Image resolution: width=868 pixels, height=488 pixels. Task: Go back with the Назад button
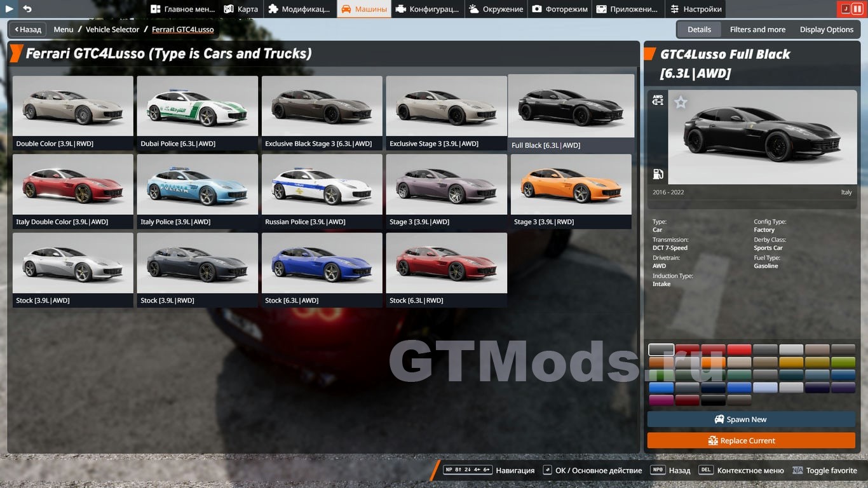pos(27,29)
